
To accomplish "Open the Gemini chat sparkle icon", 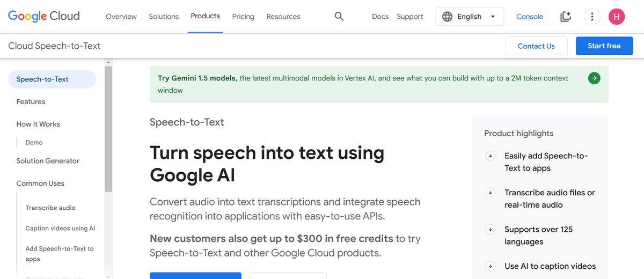I will [566, 17].
